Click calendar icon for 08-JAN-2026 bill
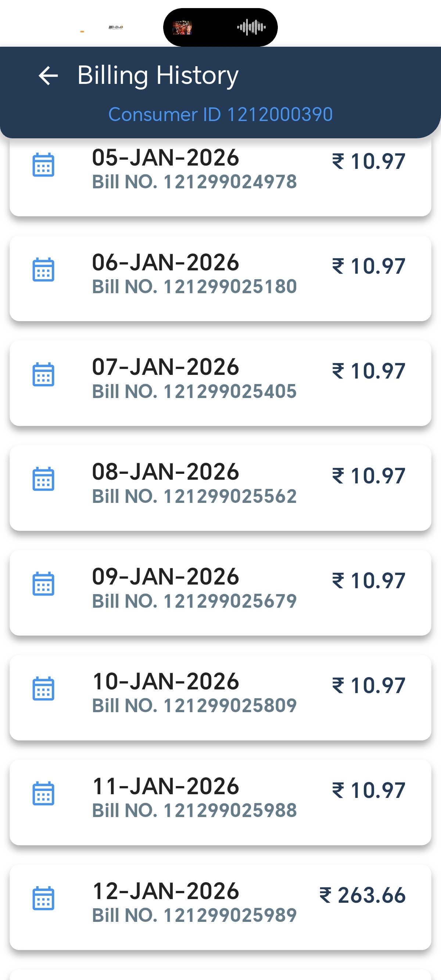The width and height of the screenshot is (441, 980). tap(43, 479)
